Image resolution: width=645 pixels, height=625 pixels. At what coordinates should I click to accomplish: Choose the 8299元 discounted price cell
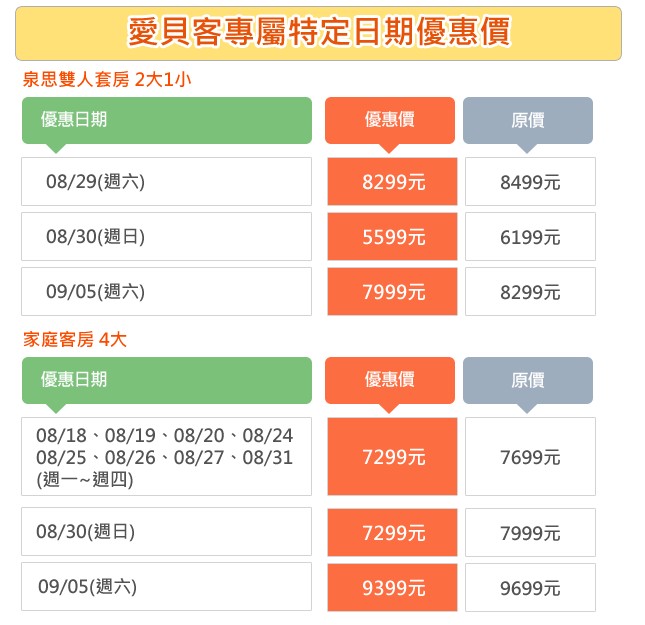[392, 181]
